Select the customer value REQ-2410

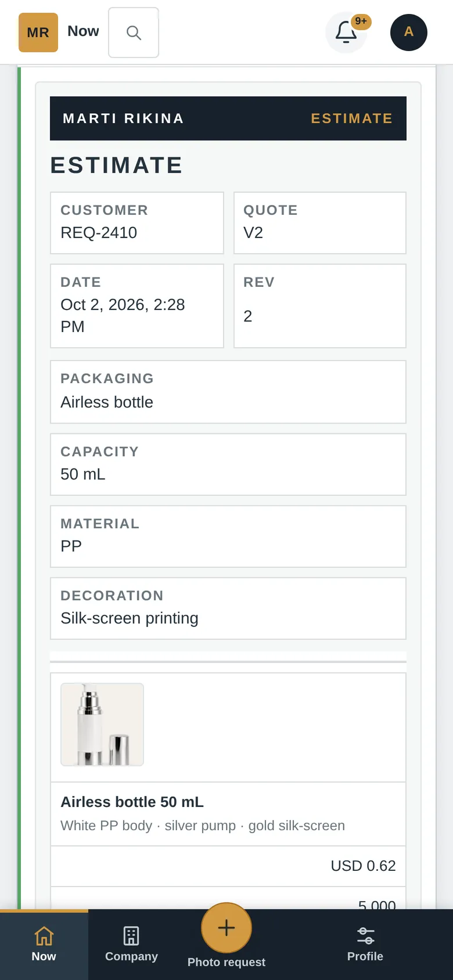[99, 233]
